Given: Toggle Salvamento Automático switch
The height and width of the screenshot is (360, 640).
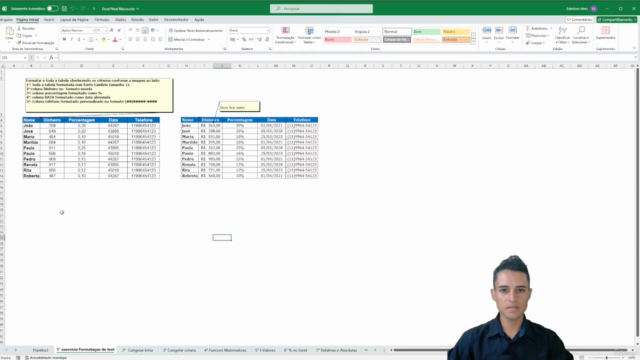Looking at the screenshot, I should point(52,8).
